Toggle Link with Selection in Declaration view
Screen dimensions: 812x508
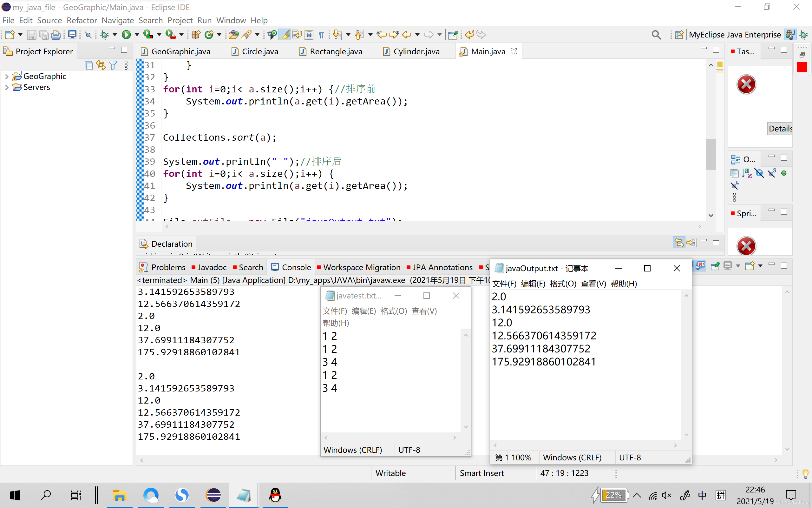click(679, 242)
